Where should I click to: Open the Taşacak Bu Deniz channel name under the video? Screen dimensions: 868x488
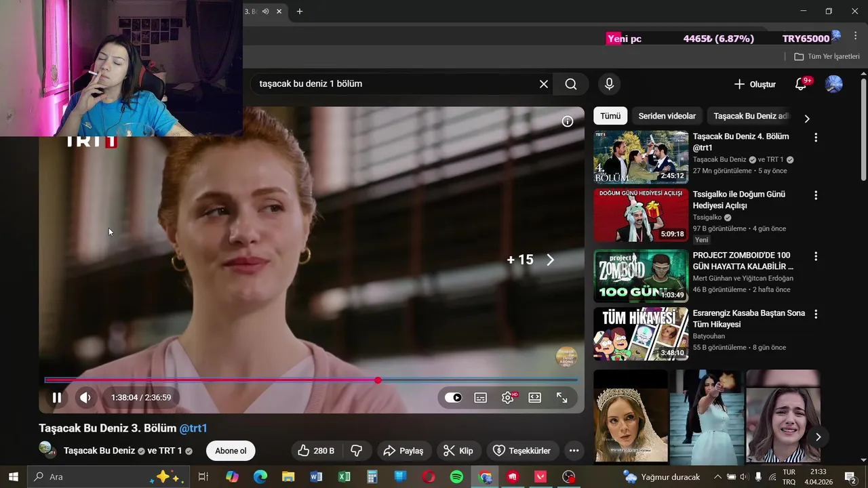pyautogui.click(x=99, y=451)
